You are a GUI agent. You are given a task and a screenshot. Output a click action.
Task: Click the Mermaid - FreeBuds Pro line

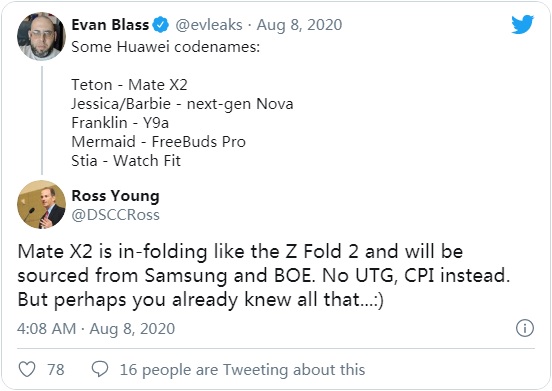(158, 142)
